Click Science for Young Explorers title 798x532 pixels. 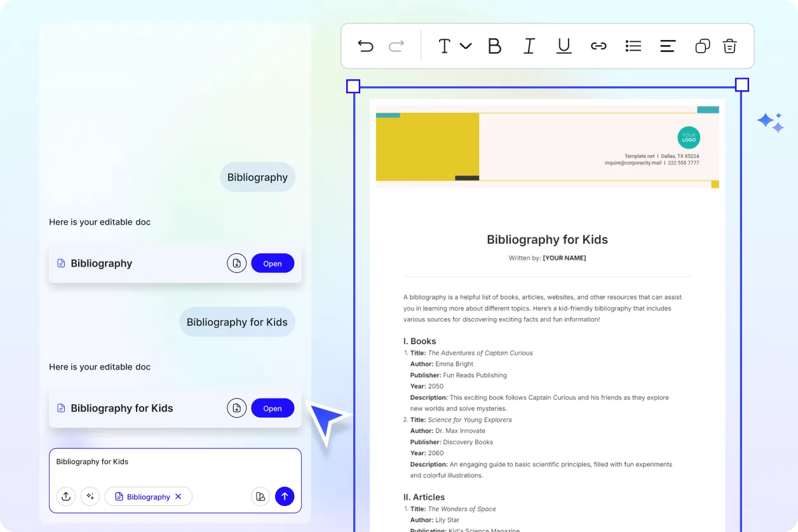(470, 420)
